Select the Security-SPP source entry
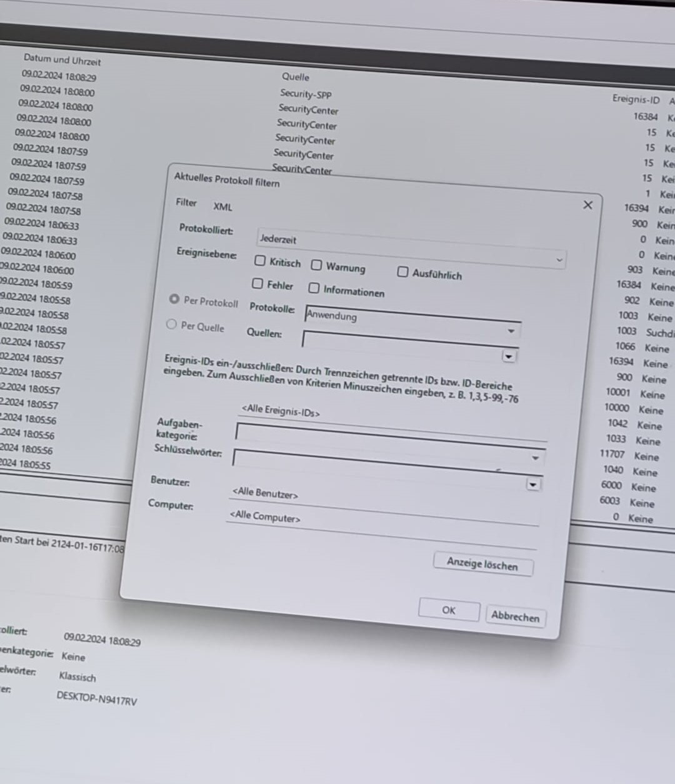The image size is (675, 784). (x=306, y=94)
